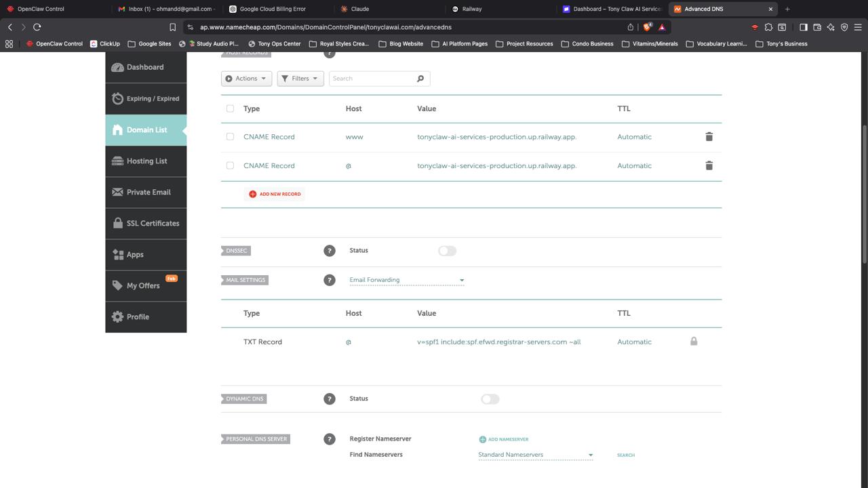
Task: Reload the page with browser refresh icon
Action: pyautogui.click(x=37, y=27)
